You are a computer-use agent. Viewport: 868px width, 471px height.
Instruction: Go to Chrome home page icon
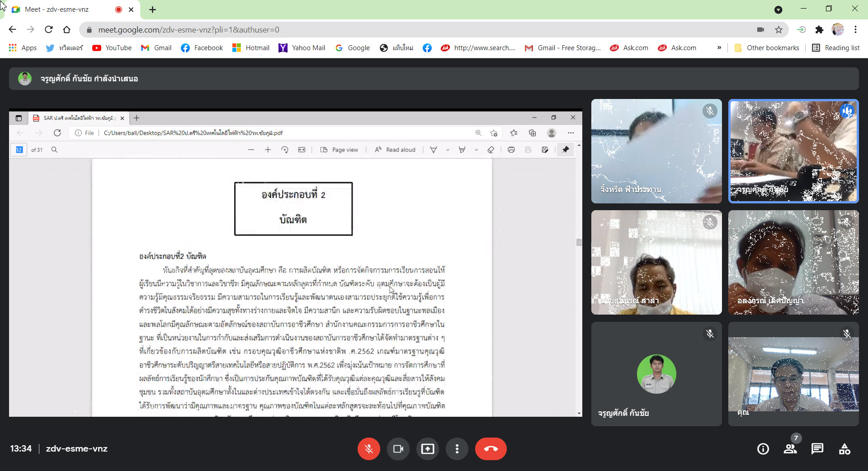67,30
